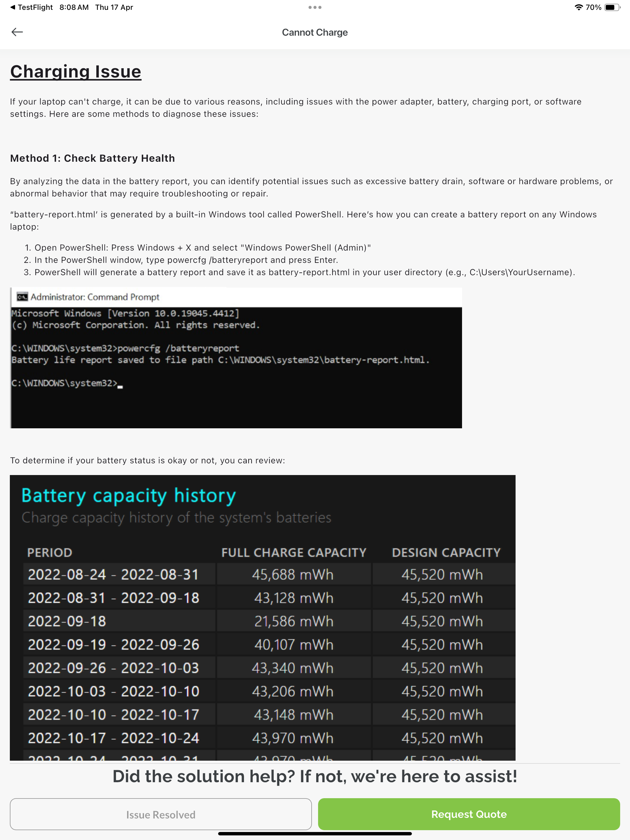Click the Request Quote button
630x840 pixels.
pos(469,814)
